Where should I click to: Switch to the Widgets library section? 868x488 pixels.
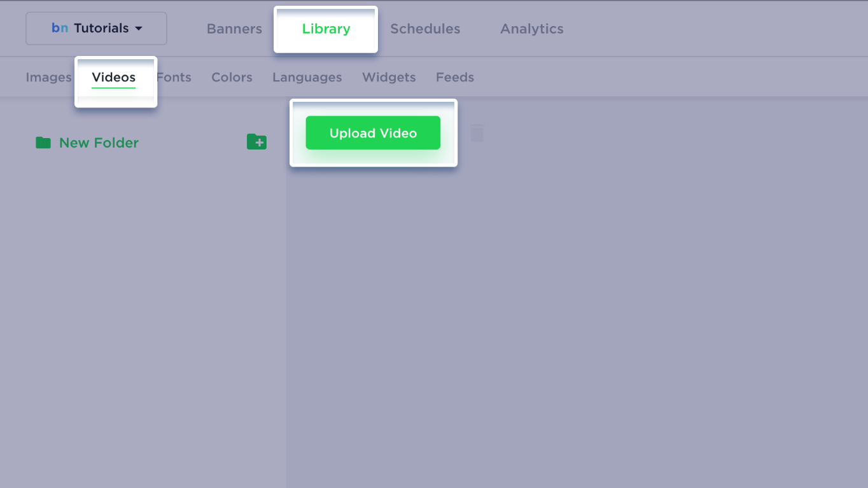pyautogui.click(x=389, y=77)
